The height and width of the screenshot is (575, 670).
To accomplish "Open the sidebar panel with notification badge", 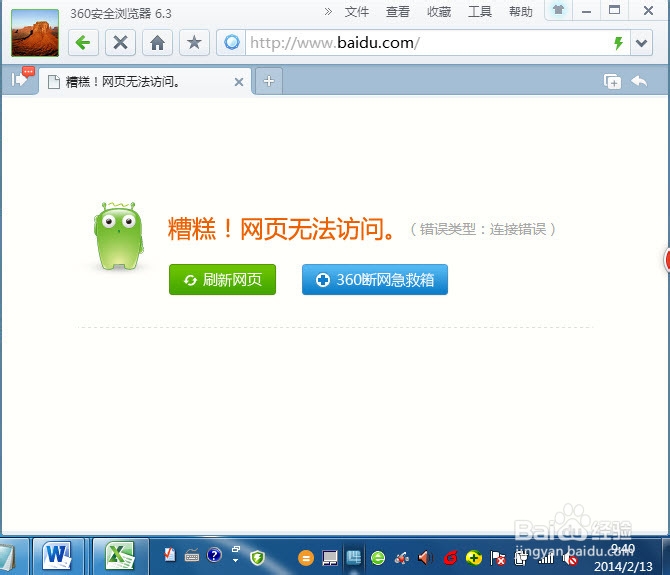I will point(21,78).
